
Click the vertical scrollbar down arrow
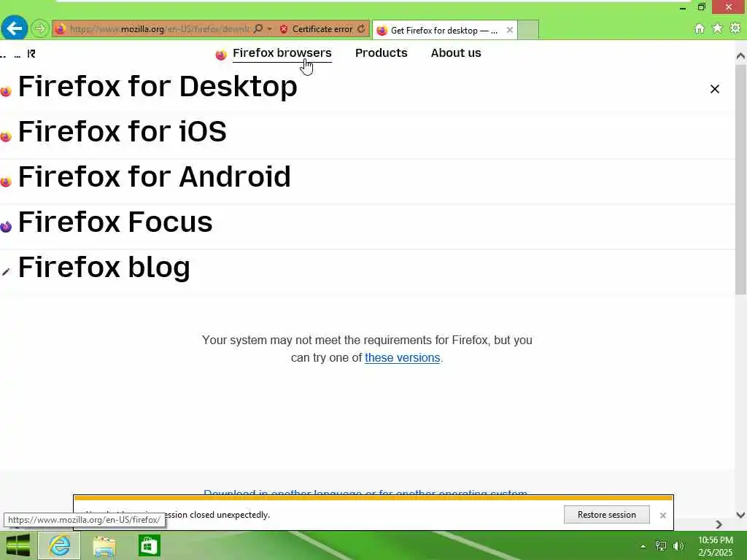coord(740,515)
